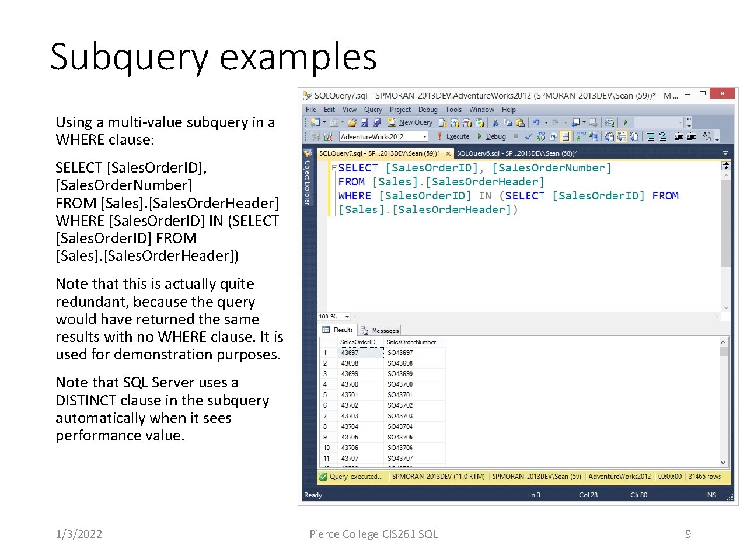Select cell SO43707 in results grid
The height and width of the screenshot is (560, 747).
click(x=414, y=459)
